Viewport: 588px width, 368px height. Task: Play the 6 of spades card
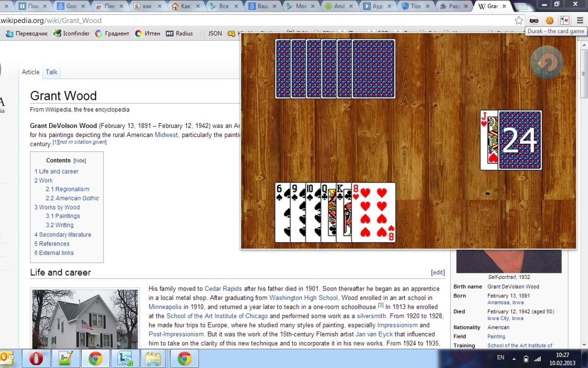coord(282,213)
